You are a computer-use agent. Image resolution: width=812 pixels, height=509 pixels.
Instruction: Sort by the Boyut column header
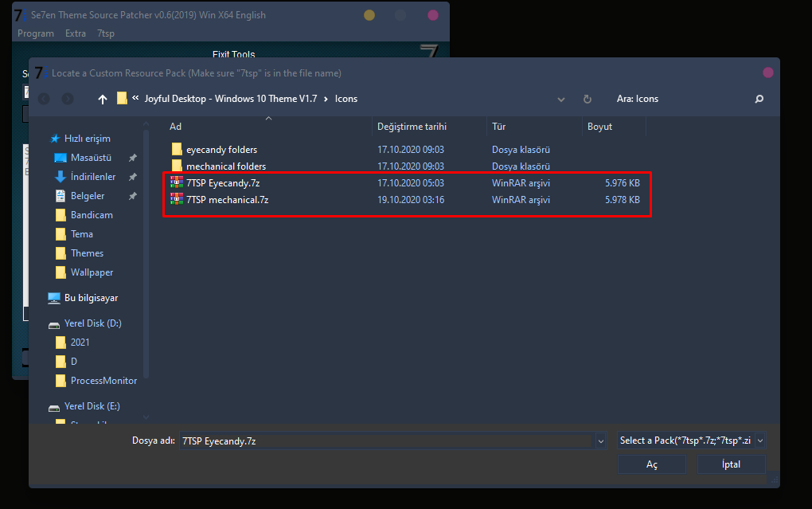pyautogui.click(x=599, y=127)
